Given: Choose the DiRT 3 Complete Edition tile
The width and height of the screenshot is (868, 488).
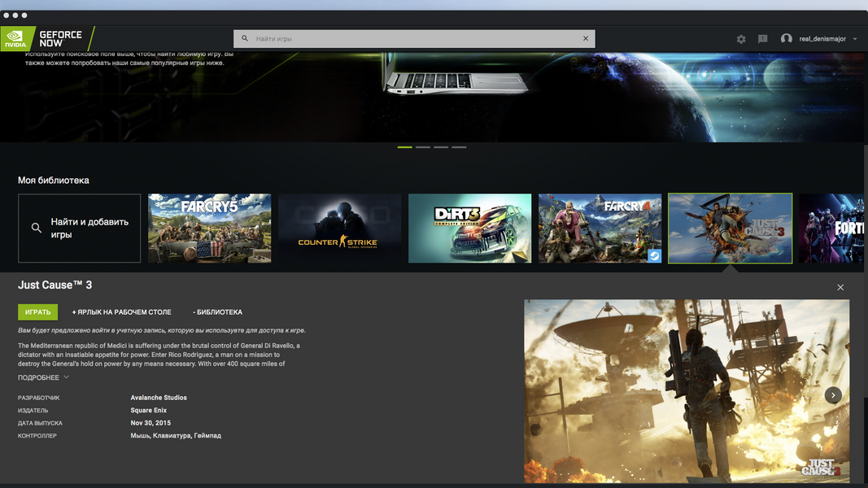Looking at the screenshot, I should 469,229.
